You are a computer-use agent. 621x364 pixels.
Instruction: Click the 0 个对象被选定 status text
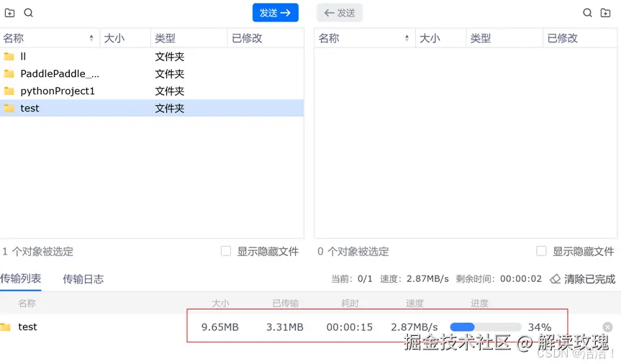pyautogui.click(x=353, y=252)
